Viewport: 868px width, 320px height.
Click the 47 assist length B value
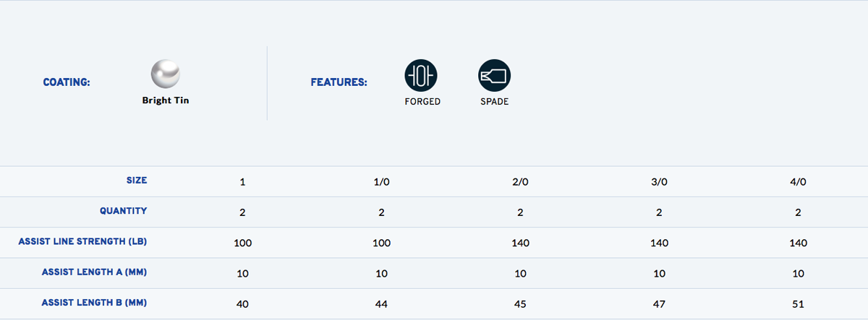659,304
